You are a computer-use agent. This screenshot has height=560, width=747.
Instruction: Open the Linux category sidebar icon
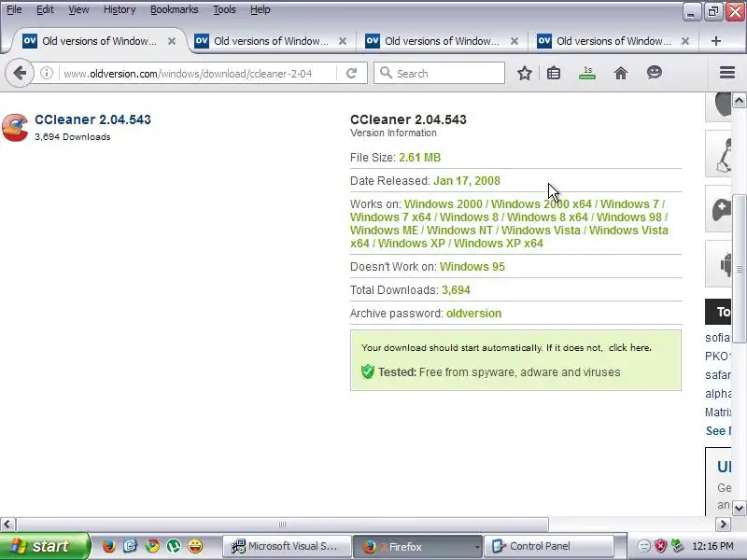coord(719,153)
